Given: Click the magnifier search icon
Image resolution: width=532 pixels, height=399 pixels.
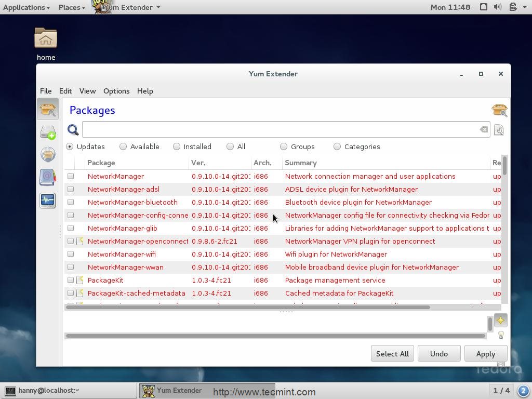Looking at the screenshot, I should [73, 130].
